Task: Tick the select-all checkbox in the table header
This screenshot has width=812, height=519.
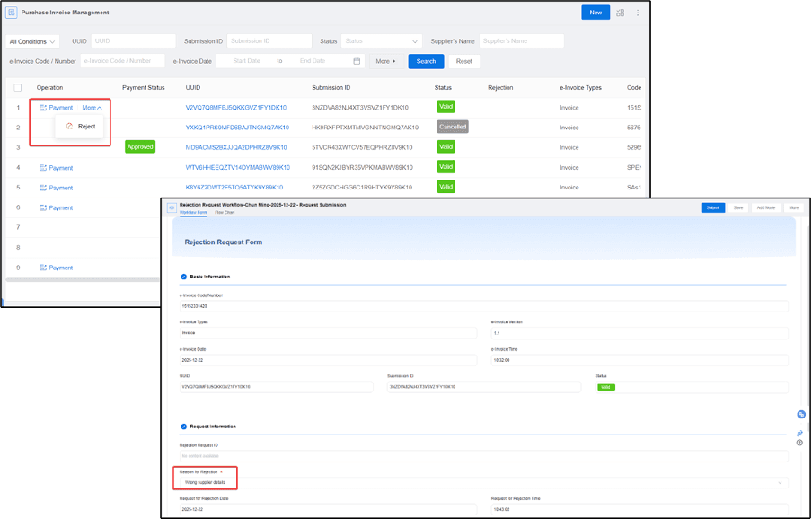Action: coord(18,87)
